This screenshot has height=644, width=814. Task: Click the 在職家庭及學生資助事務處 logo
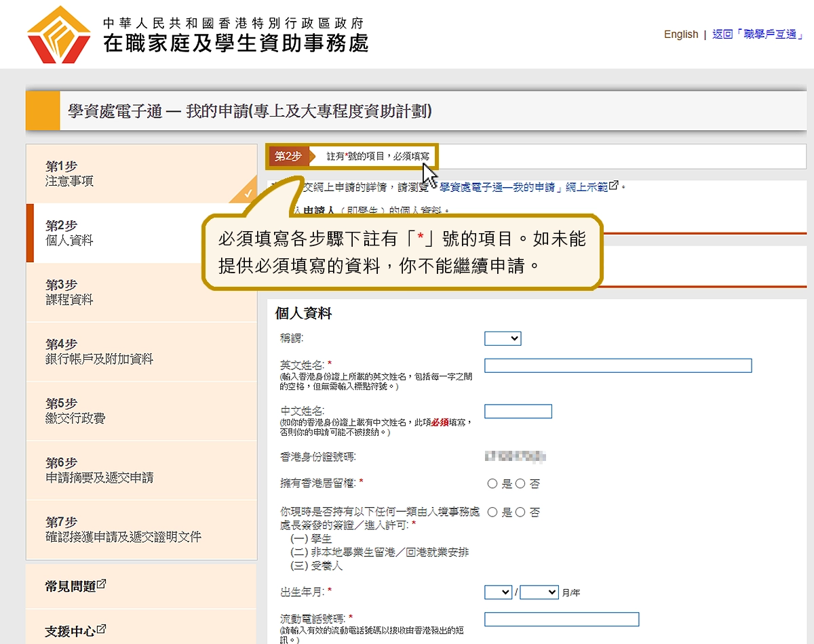click(x=197, y=34)
